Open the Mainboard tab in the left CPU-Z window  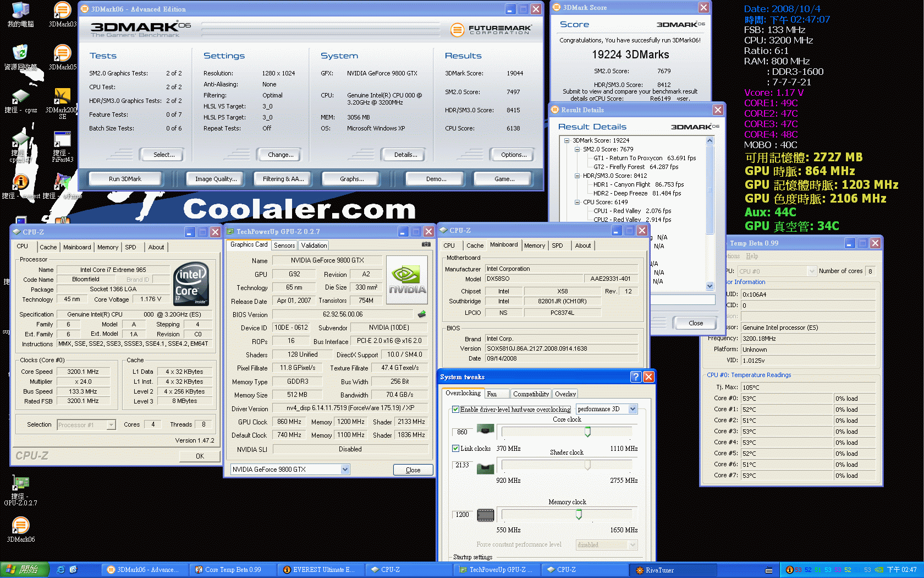tap(77, 247)
